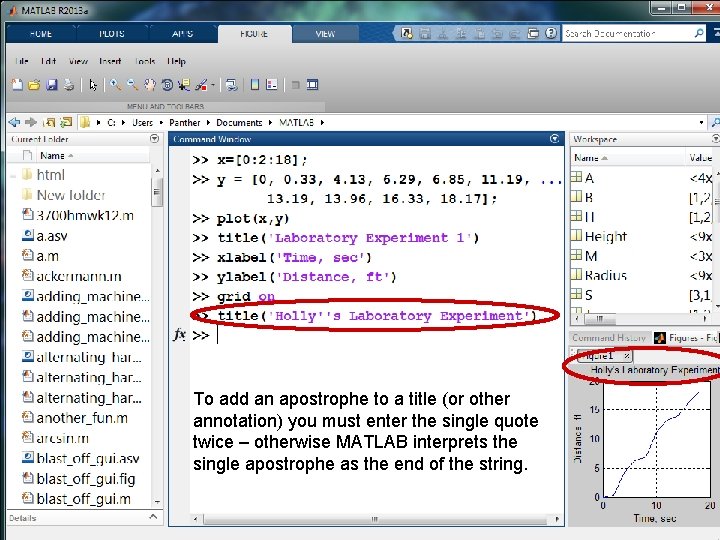Open Command Window actions dropdown
720x540 pixels.
(555, 138)
